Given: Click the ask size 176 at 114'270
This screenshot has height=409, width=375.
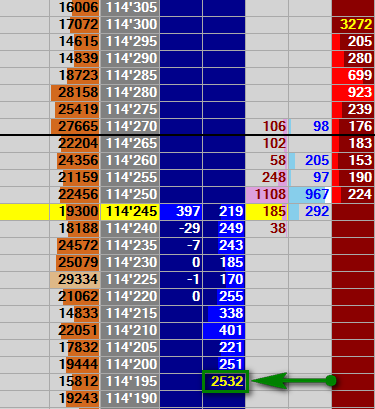Looking at the screenshot, I should [354, 126].
